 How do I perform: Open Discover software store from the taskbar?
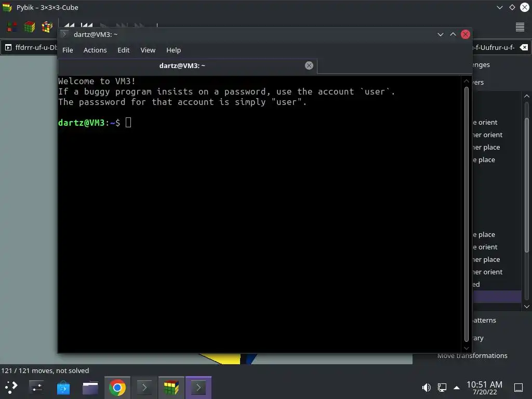click(x=63, y=388)
